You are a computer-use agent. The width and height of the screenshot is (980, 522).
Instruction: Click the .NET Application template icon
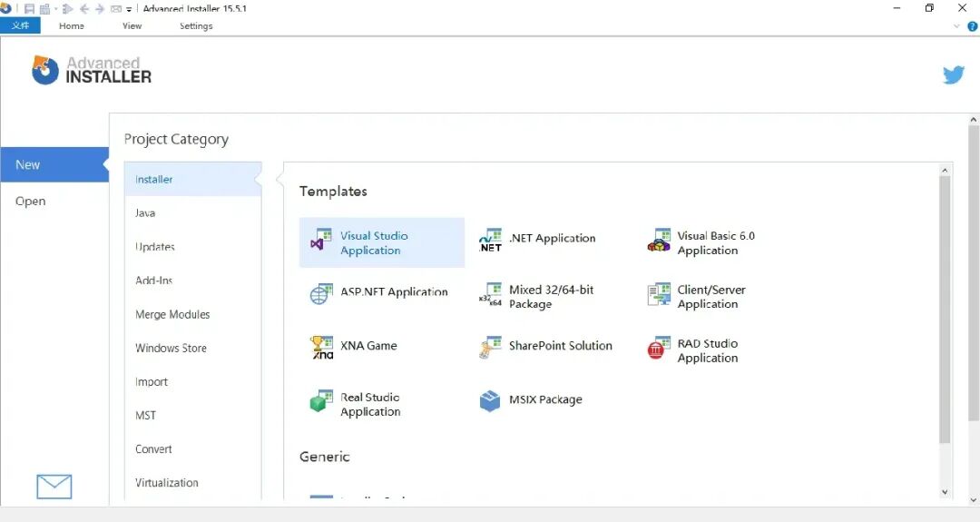coord(490,240)
